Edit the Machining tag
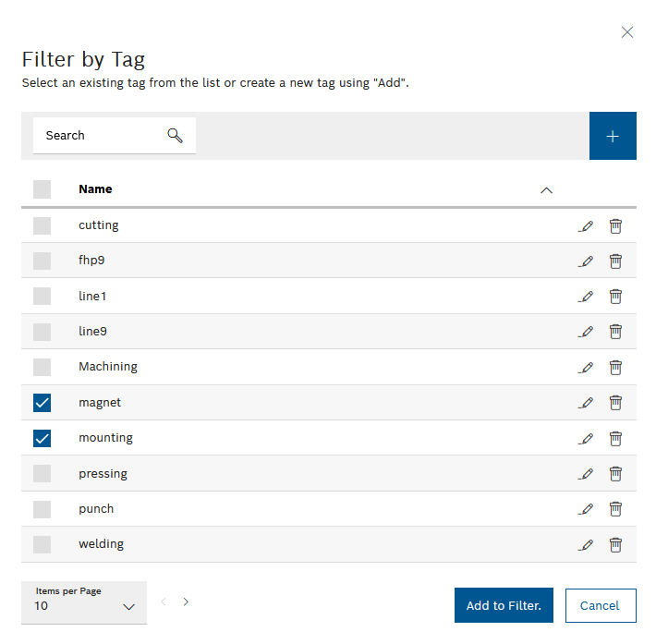 586,368
